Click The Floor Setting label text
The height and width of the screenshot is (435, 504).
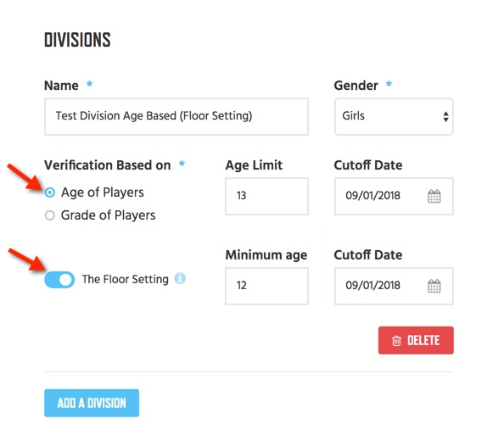[x=125, y=279]
